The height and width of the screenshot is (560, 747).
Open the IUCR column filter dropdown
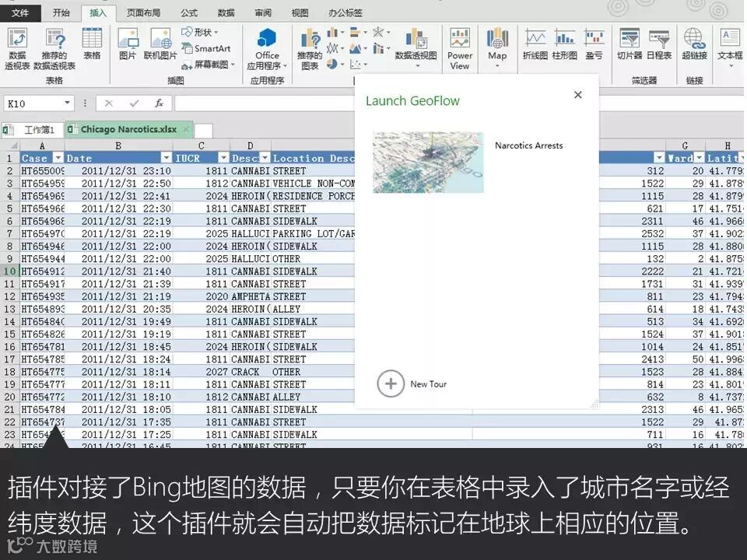coord(223,158)
